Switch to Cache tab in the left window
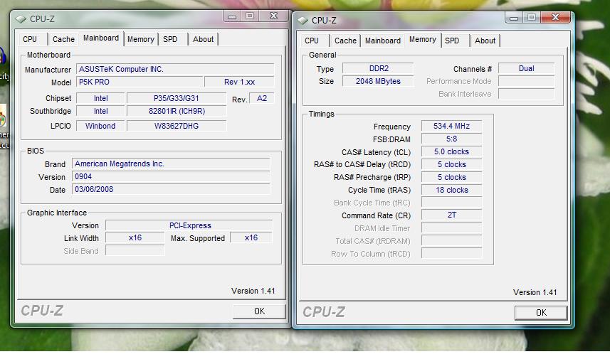This screenshot has width=610, height=364. (x=63, y=40)
